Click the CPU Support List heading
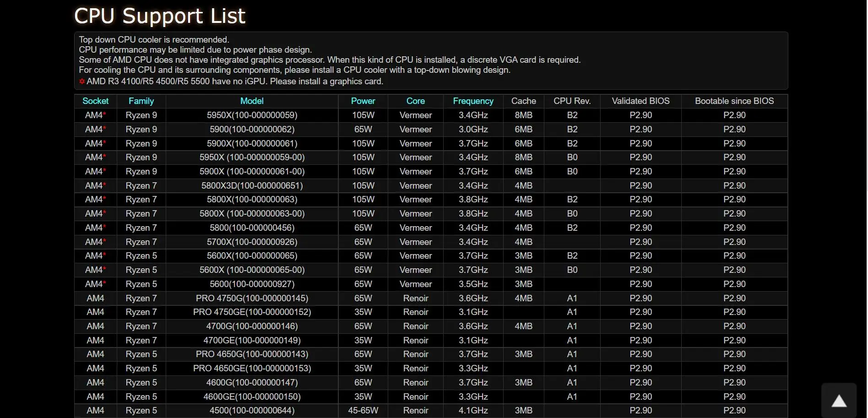The width and height of the screenshot is (868, 418). coord(160,16)
